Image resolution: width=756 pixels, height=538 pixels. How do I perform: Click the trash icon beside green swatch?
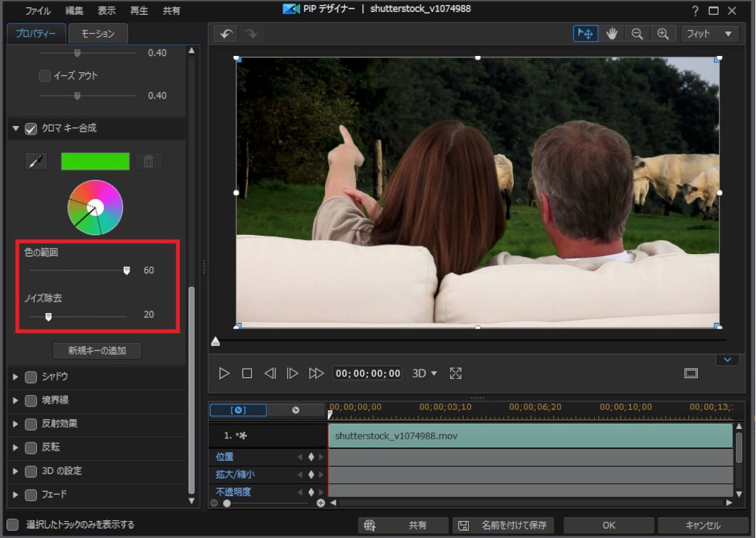pyautogui.click(x=148, y=161)
